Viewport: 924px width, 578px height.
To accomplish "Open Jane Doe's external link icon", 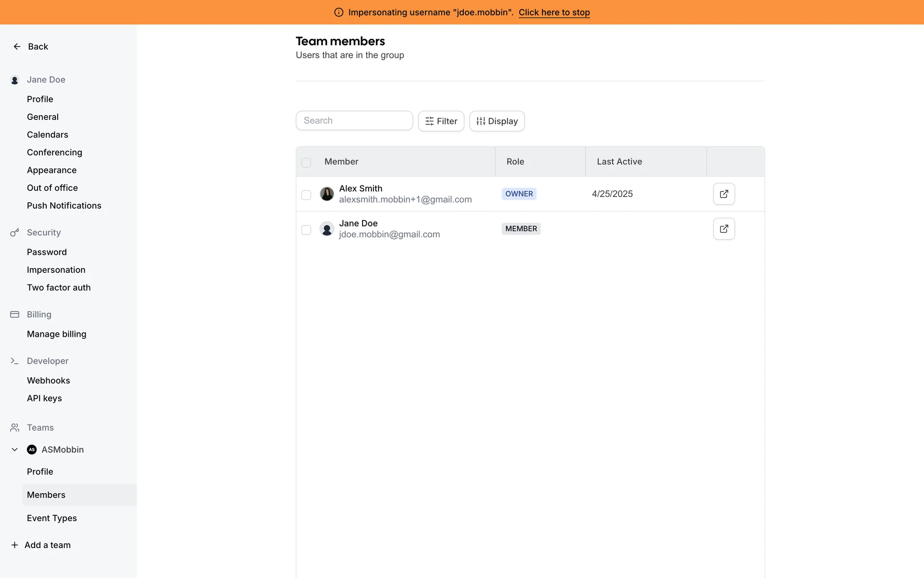I will (724, 229).
